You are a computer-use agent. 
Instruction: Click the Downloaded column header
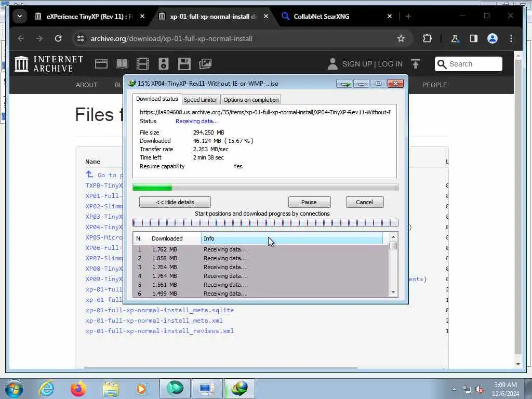[x=174, y=238]
